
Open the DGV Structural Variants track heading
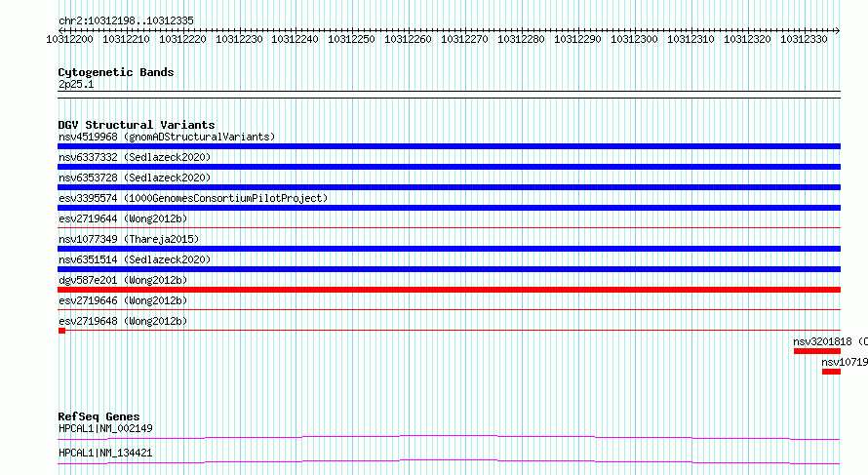137,125
